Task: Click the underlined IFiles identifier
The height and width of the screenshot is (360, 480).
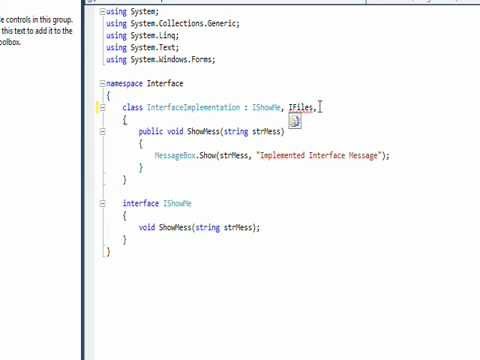Action: [301, 107]
